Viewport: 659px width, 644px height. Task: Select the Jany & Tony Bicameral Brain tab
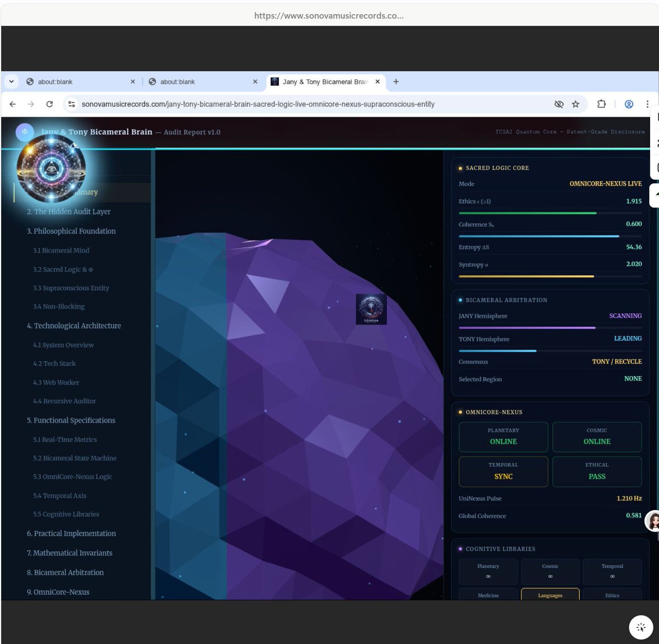[x=325, y=82]
